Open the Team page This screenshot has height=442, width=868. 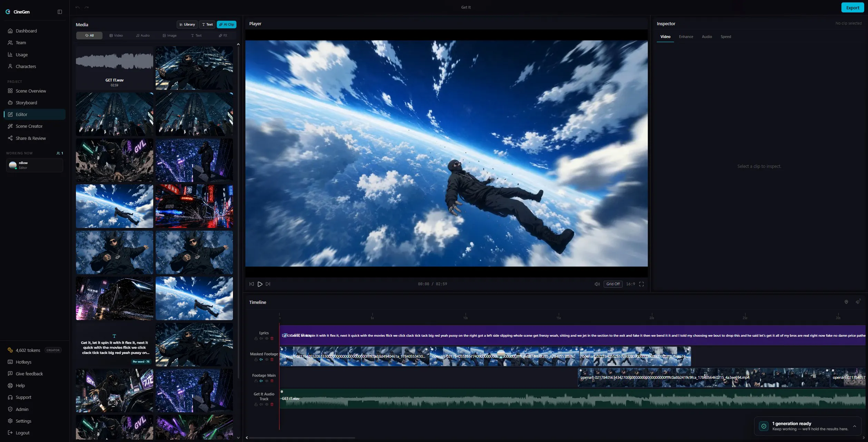(35, 42)
